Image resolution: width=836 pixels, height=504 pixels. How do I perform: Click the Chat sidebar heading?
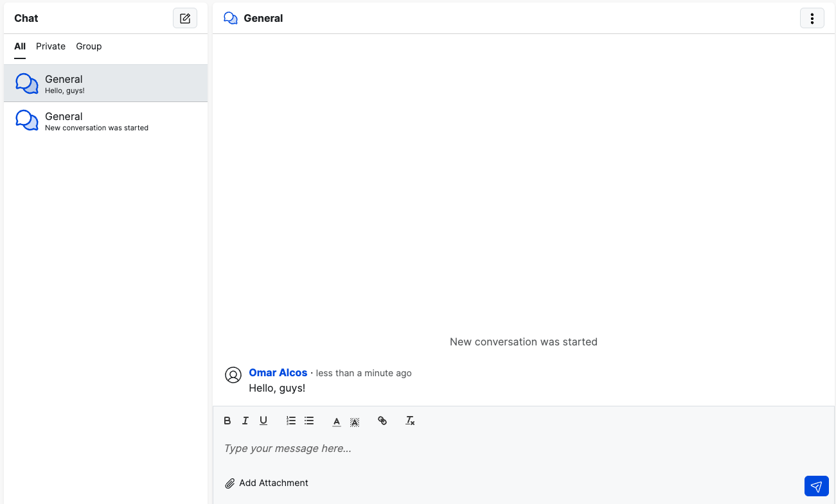26,19
